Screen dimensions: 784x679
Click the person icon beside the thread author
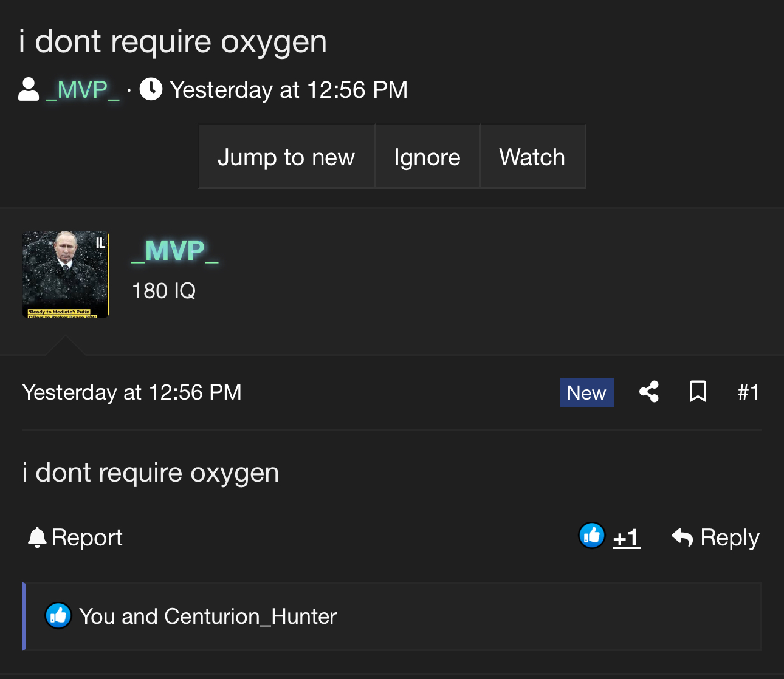pyautogui.click(x=29, y=90)
